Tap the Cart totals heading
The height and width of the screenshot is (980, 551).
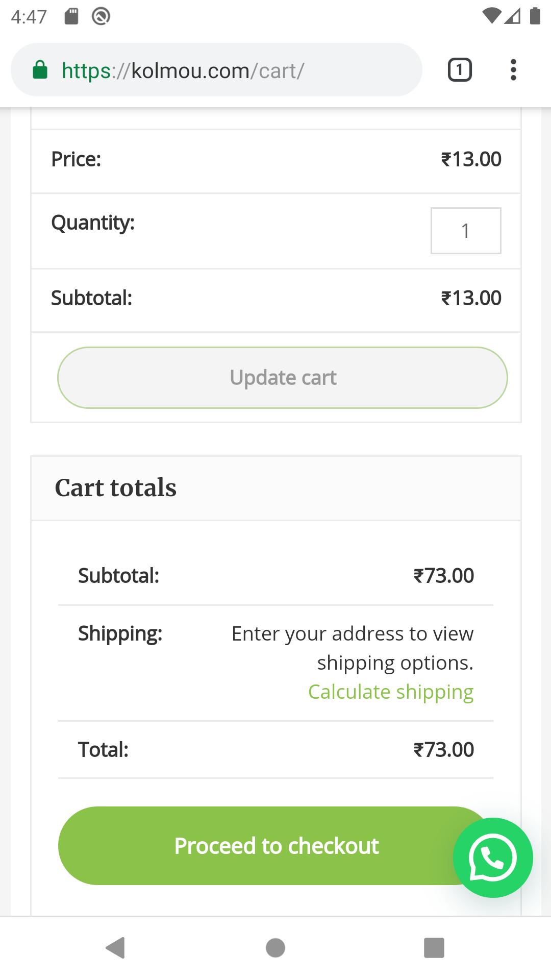tap(116, 487)
